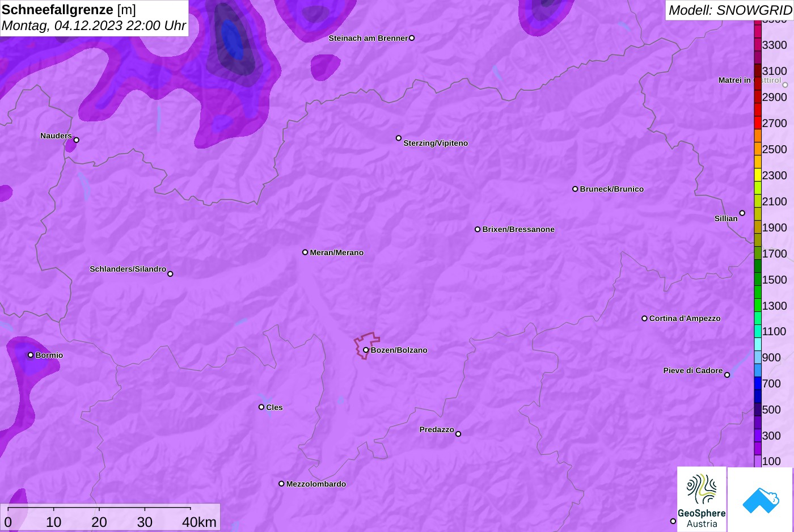Click the Mezzolombardo marker dot

[x=281, y=484]
